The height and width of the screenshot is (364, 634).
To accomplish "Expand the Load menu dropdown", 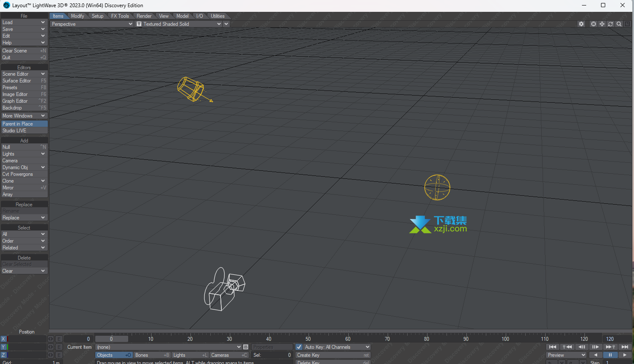I will coord(24,22).
